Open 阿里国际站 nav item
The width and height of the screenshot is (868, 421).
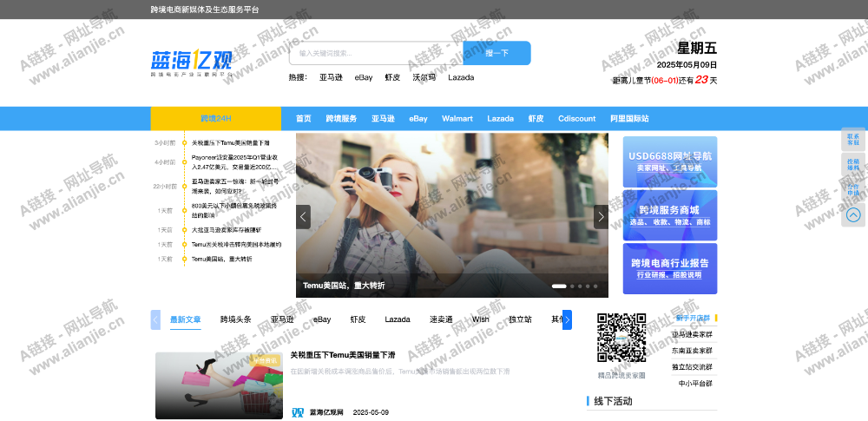(629, 119)
